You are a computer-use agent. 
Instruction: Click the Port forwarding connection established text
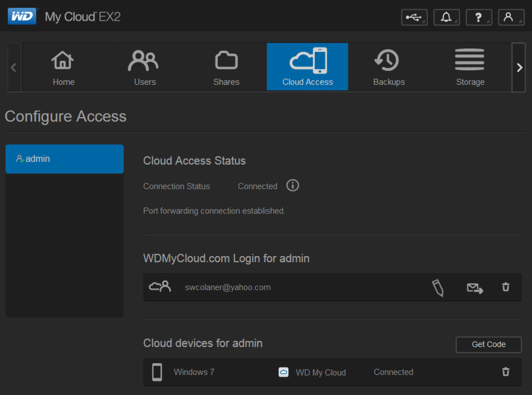tap(214, 211)
